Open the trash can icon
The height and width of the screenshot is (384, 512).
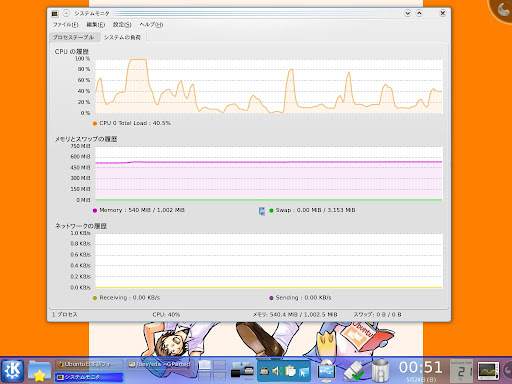click(380, 371)
